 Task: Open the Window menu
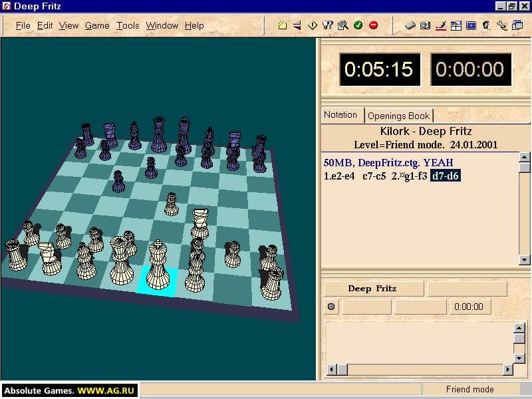pos(162,25)
